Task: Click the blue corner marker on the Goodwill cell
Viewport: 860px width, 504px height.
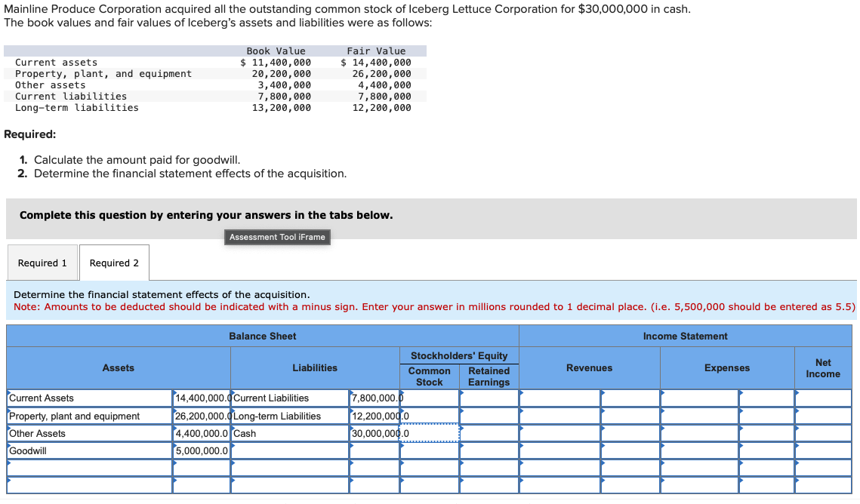Action: point(174,446)
